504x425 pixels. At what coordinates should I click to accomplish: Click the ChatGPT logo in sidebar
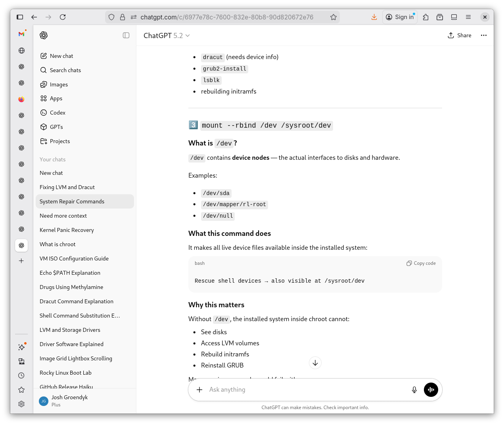44,35
